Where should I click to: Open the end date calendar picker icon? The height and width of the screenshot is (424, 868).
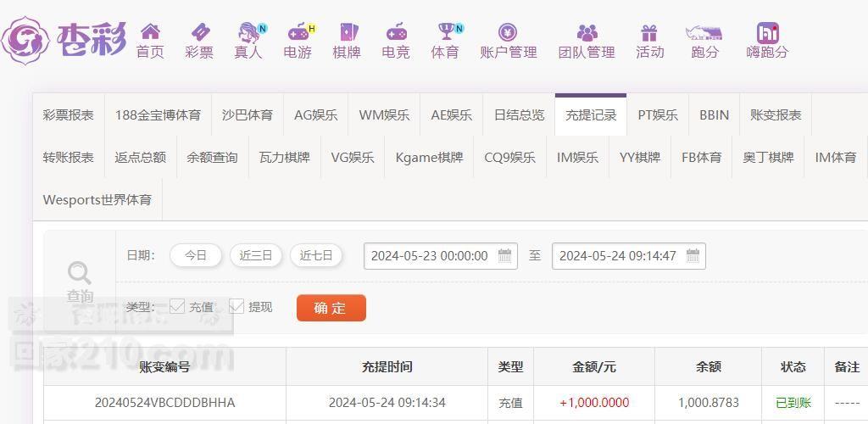(693, 256)
